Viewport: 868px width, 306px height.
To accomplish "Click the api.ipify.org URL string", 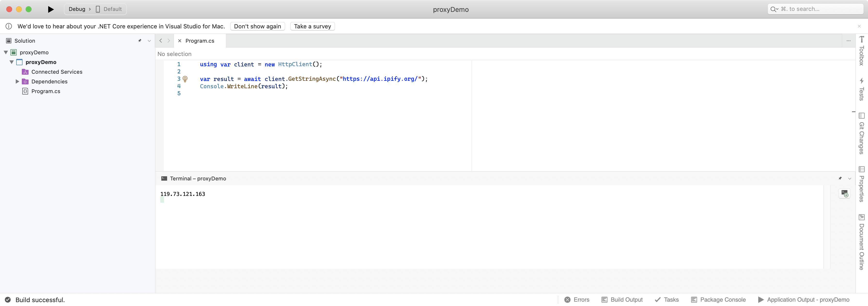I will tap(380, 79).
